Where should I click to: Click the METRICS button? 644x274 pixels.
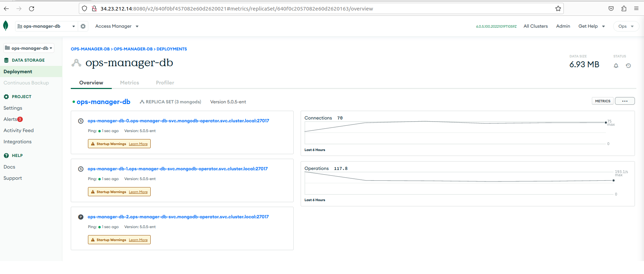click(603, 101)
